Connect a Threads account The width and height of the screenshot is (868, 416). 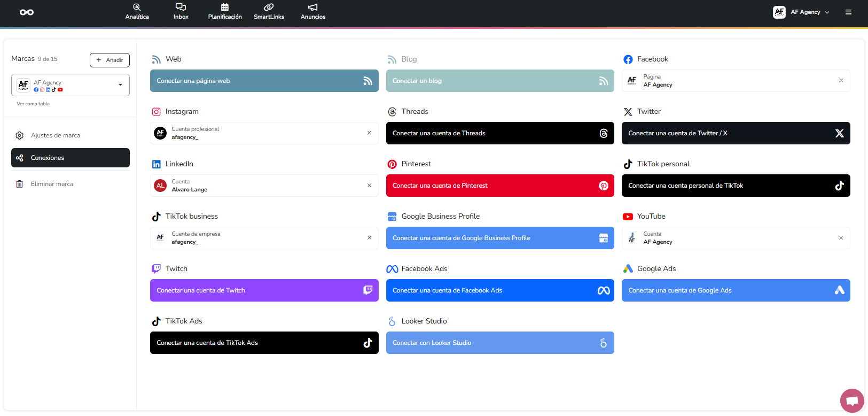pyautogui.click(x=500, y=133)
